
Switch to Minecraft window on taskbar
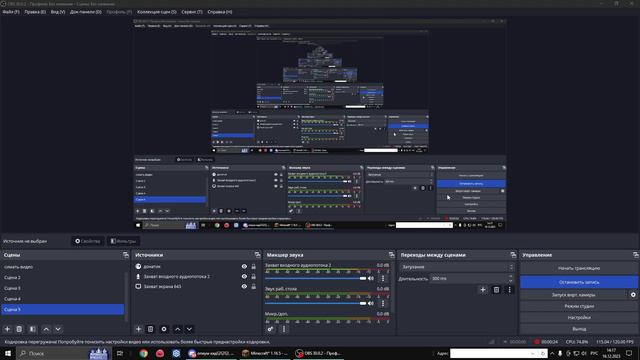click(265, 353)
